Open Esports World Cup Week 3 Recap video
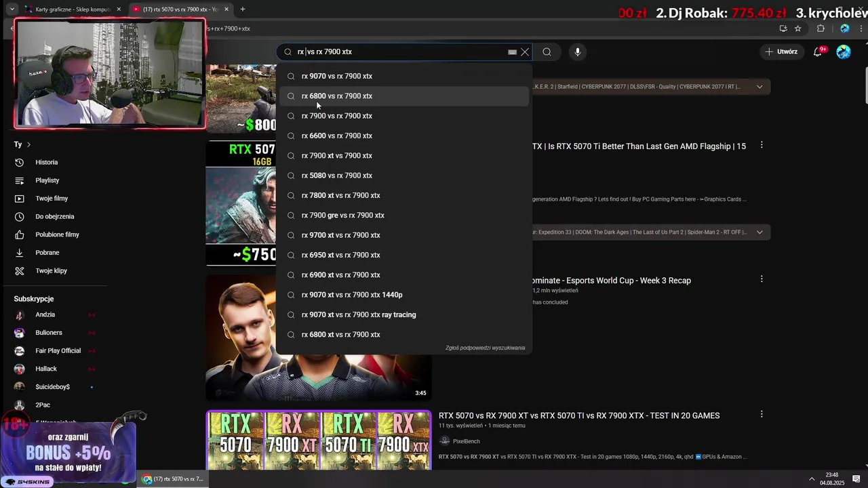Viewport: 868px width, 488px height. 612,281
